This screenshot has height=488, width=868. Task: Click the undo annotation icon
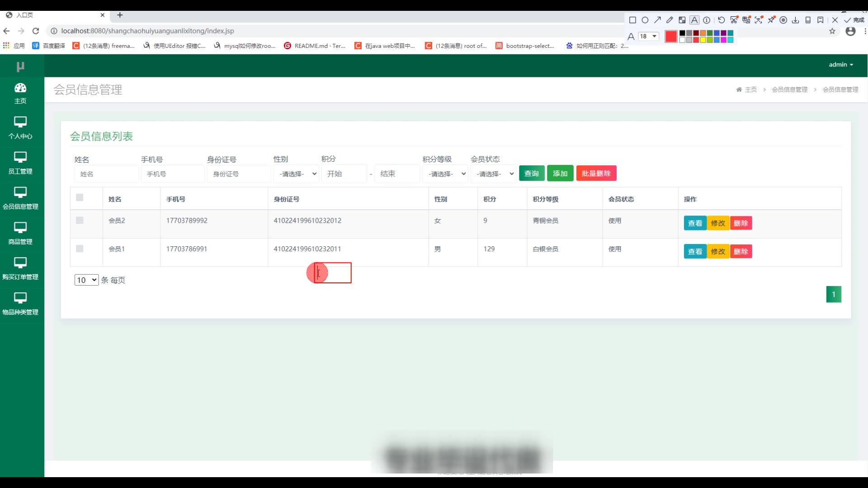click(722, 20)
